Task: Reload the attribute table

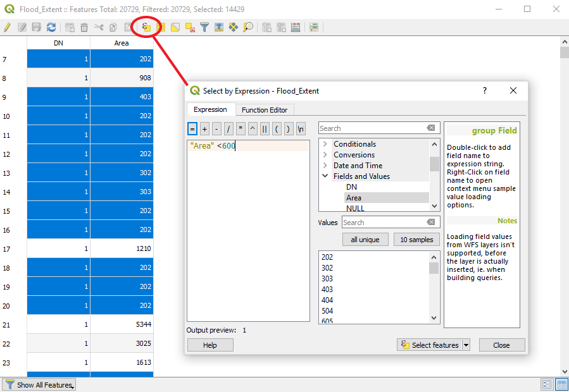Action: tap(51, 27)
